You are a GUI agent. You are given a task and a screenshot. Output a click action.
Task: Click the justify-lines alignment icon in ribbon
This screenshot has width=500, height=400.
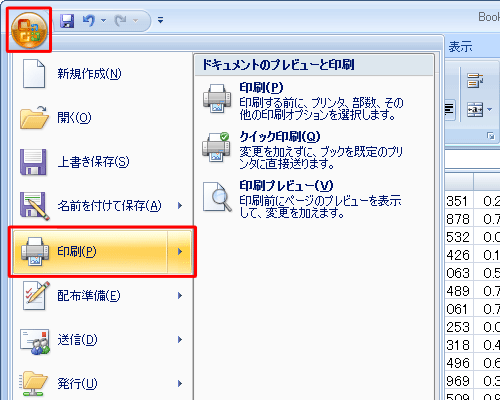pyautogui.click(x=449, y=109)
